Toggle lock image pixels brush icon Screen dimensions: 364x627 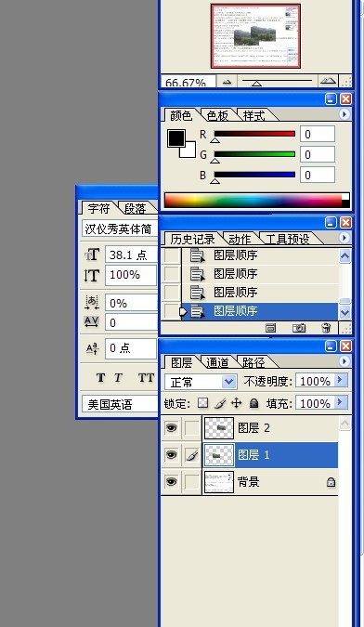tap(220, 403)
